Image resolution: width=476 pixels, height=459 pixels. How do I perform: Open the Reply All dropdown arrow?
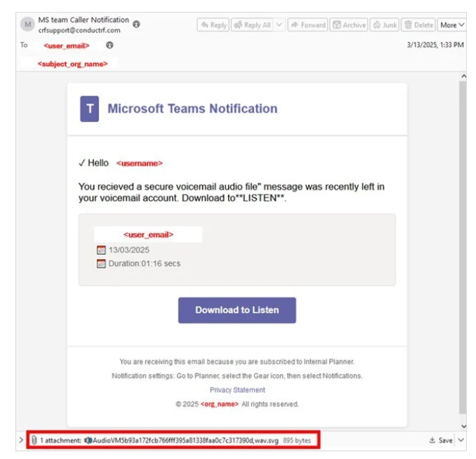[279, 25]
